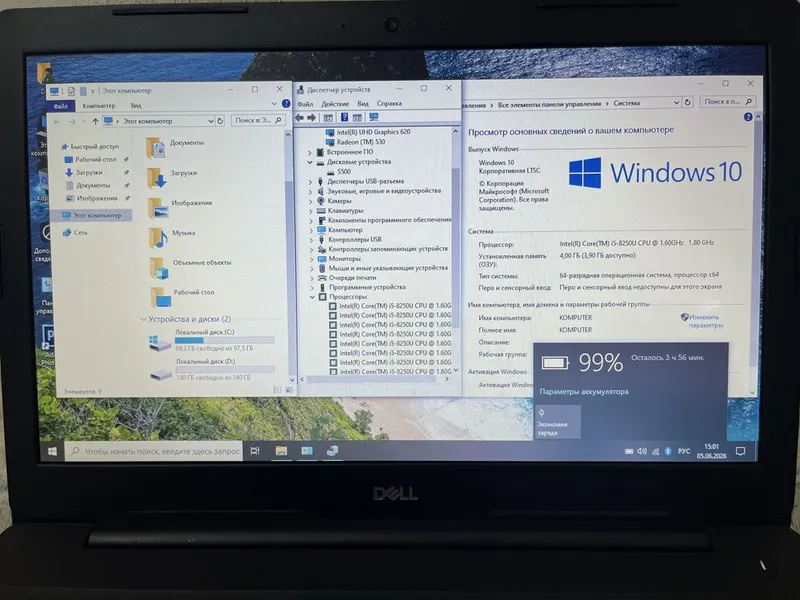This screenshot has height=600, width=800.
Task: Click Все элементы панели управления breadcrumb
Action: tap(549, 104)
